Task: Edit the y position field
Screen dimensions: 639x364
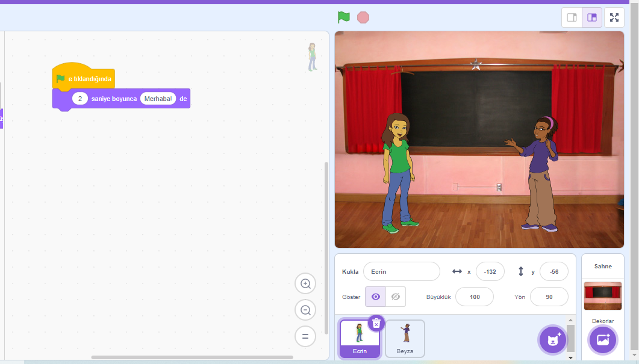Action: pyautogui.click(x=554, y=271)
